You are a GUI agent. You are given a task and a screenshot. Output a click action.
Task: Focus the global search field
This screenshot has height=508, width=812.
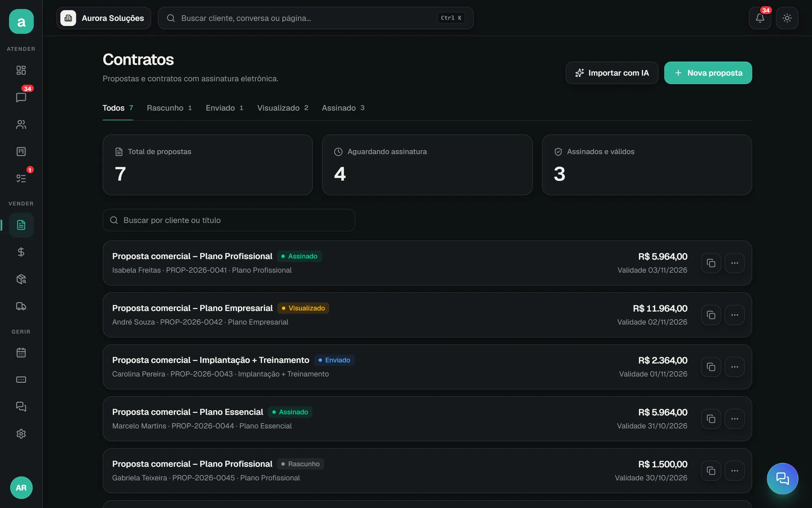point(315,18)
